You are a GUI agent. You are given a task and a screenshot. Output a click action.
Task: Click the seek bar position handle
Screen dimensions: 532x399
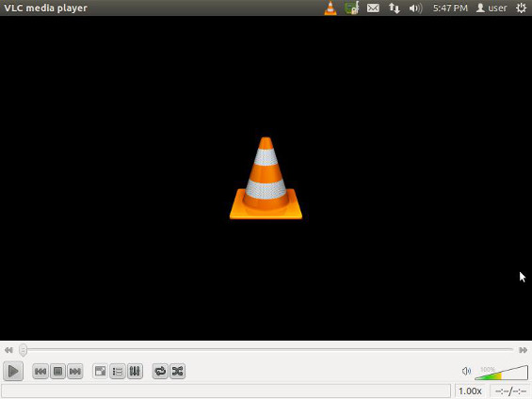click(23, 350)
